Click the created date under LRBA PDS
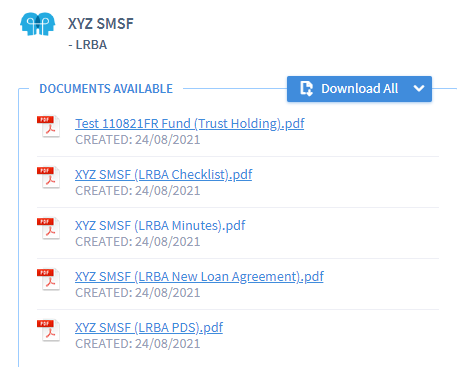Screen dimensions: 457x367 (x=138, y=344)
